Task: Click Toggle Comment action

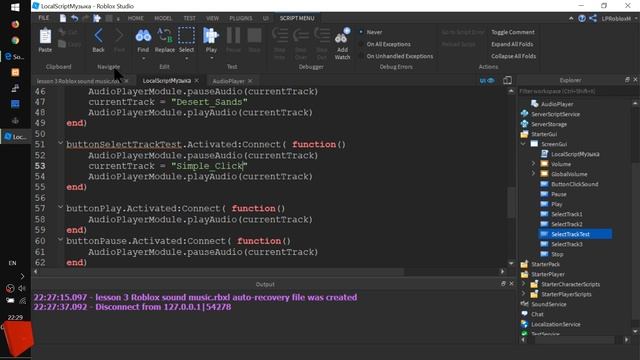Action: coord(512,32)
